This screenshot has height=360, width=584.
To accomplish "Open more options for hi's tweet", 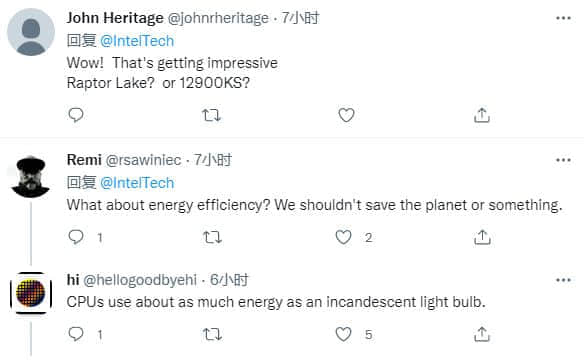I will pyautogui.click(x=563, y=280).
